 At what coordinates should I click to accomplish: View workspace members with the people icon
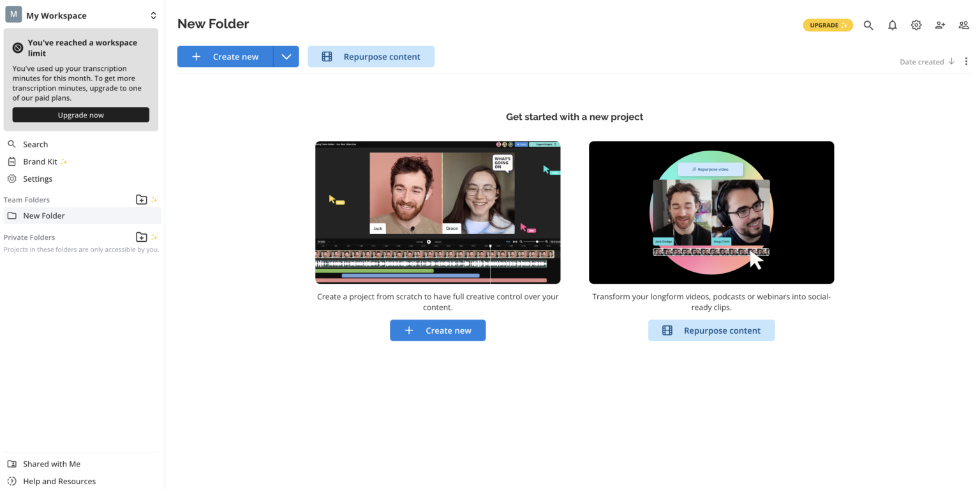pos(963,25)
